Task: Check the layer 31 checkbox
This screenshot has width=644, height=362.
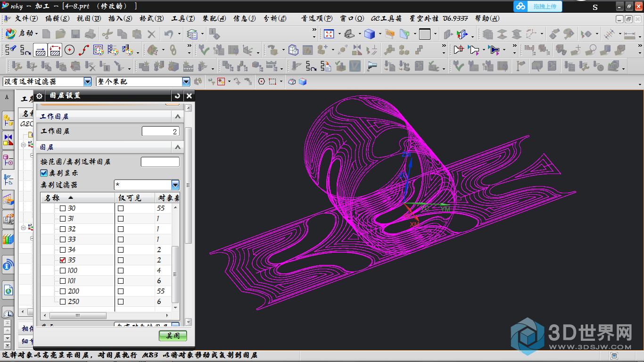Action: [x=63, y=219]
